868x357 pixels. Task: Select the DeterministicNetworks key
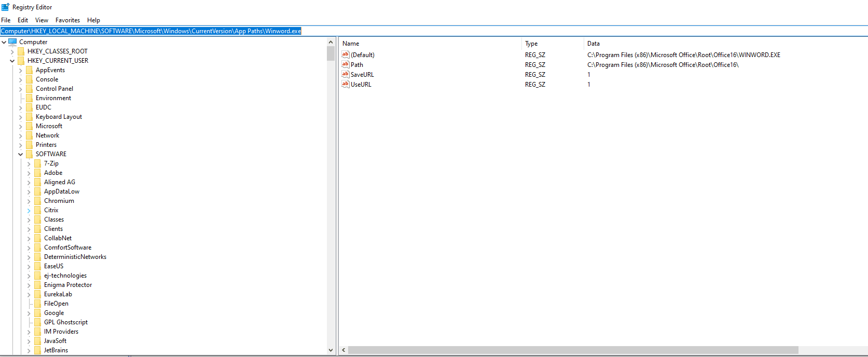pyautogui.click(x=75, y=257)
